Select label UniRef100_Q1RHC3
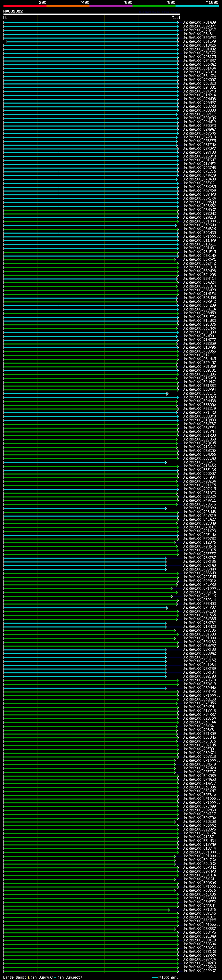This screenshot has width=222, height=980. 199,626
